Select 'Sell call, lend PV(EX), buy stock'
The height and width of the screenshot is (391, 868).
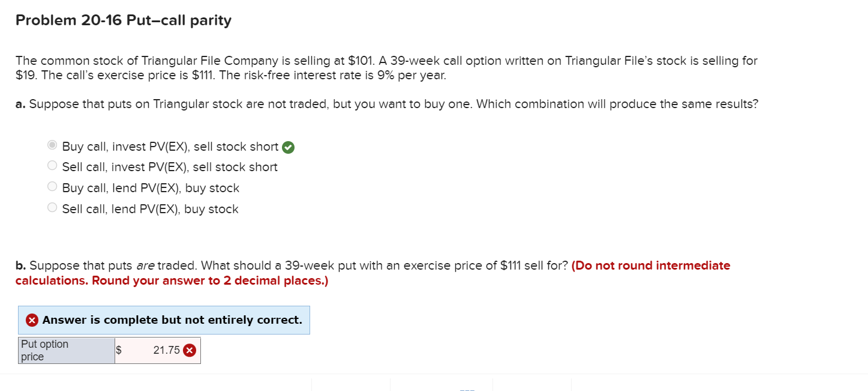tap(52, 207)
